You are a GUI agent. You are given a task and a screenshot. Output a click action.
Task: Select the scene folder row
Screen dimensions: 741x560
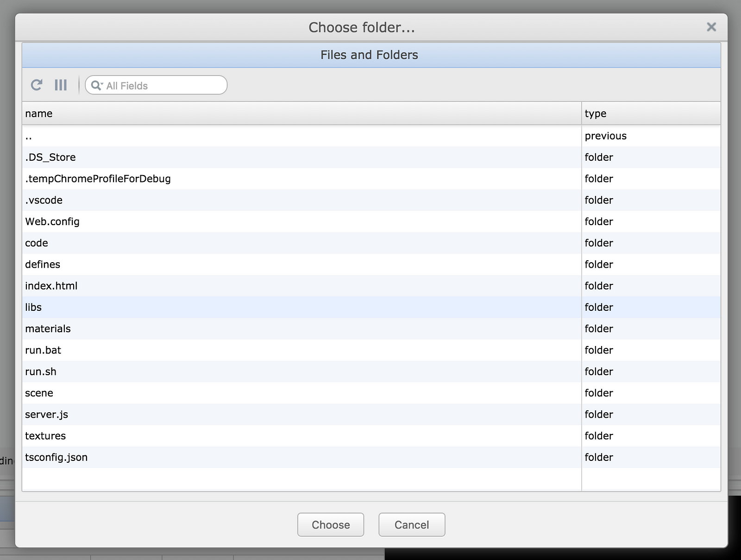[x=371, y=393]
